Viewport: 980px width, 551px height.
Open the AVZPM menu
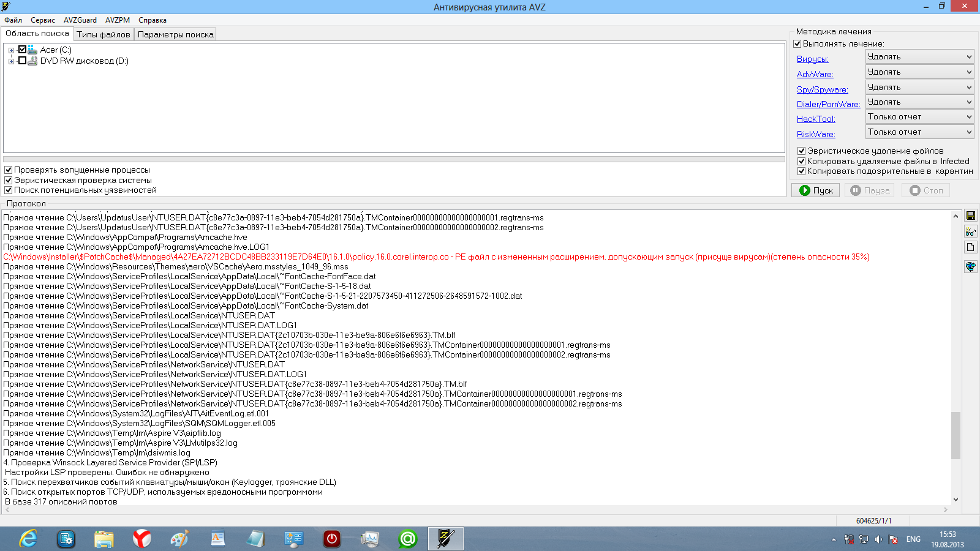click(118, 20)
